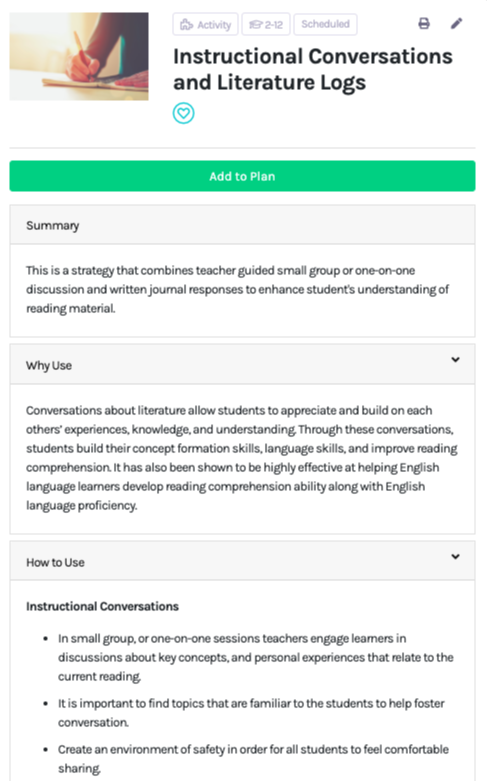The height and width of the screenshot is (781, 487).
Task: Click the Why Use paragraph text
Action: 242,458
